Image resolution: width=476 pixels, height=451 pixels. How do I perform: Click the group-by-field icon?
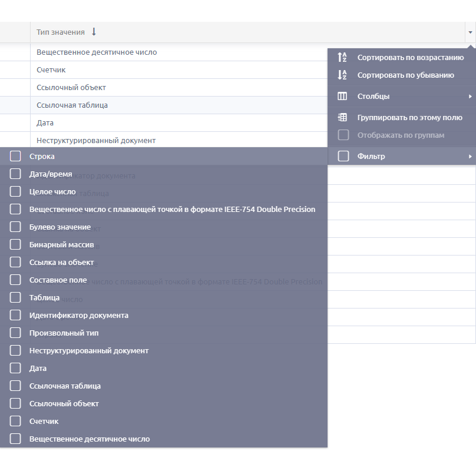click(342, 117)
